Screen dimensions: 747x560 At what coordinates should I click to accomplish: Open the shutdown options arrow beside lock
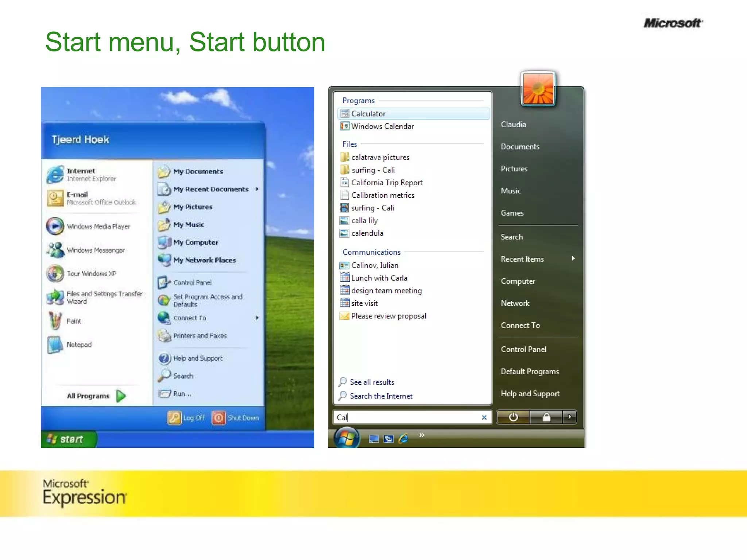[x=569, y=417]
